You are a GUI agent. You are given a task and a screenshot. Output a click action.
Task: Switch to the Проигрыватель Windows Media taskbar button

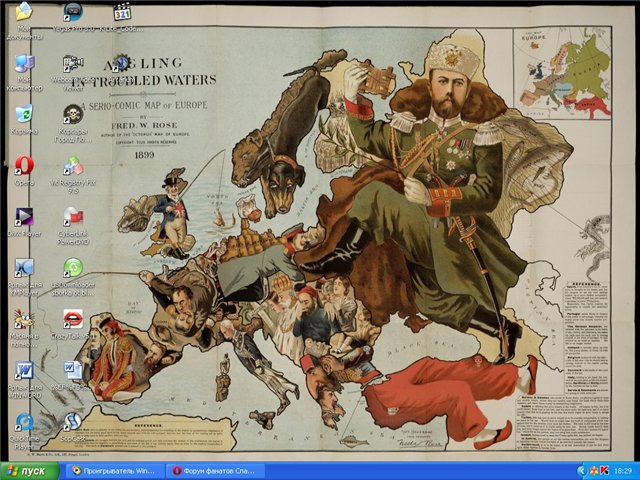113,471
